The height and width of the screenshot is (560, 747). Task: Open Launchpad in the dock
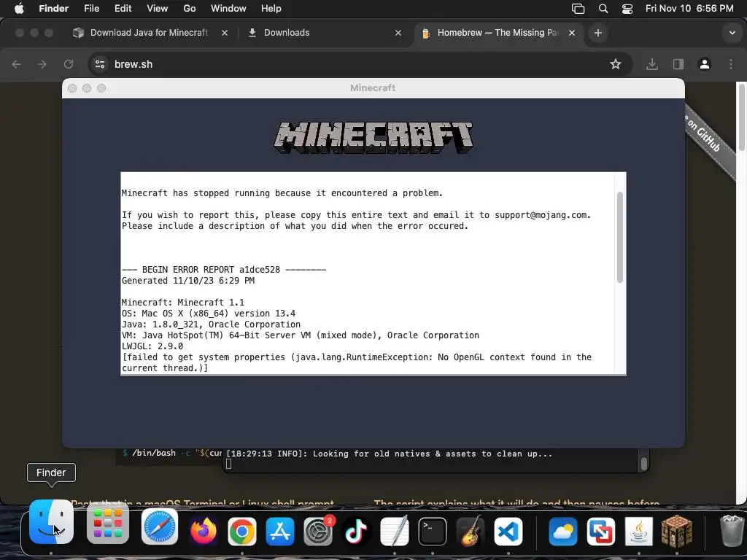108,525
